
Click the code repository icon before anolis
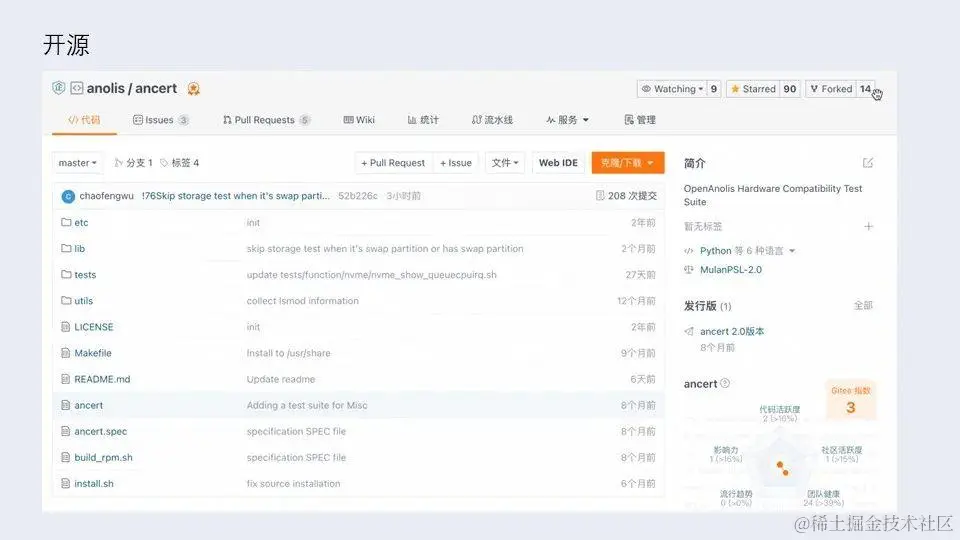[77, 88]
